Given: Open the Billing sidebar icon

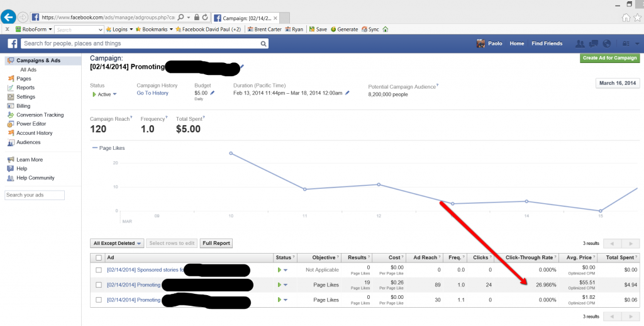Looking at the screenshot, I should 11,106.
